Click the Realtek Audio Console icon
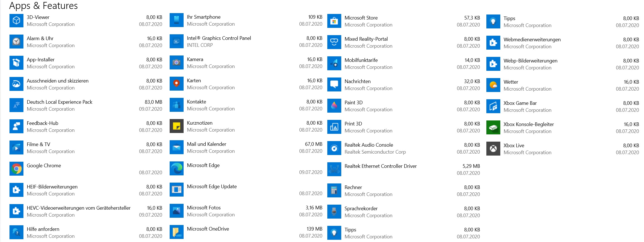The width and height of the screenshot is (644, 242). pyautogui.click(x=334, y=148)
